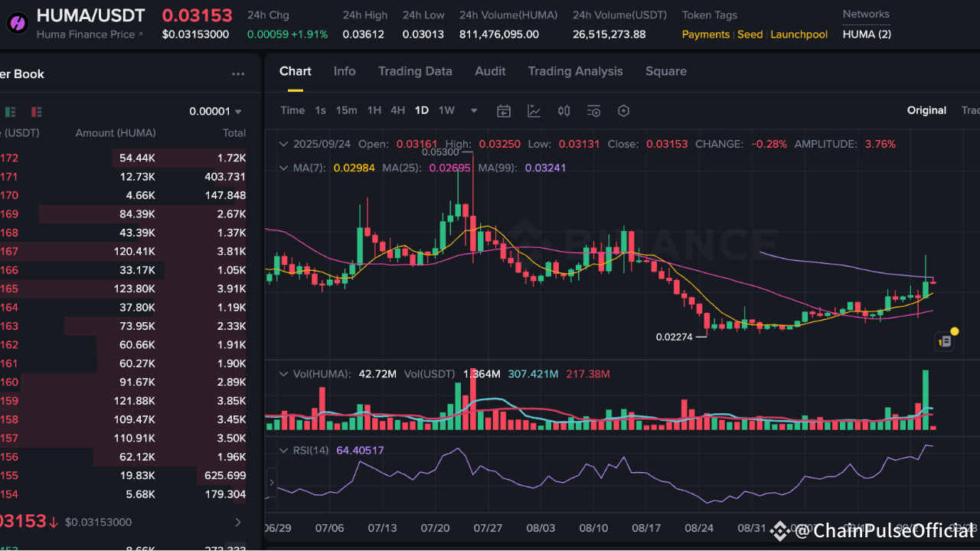Click the 24h Volume(USDT) value 26,515,273.88

click(x=609, y=34)
